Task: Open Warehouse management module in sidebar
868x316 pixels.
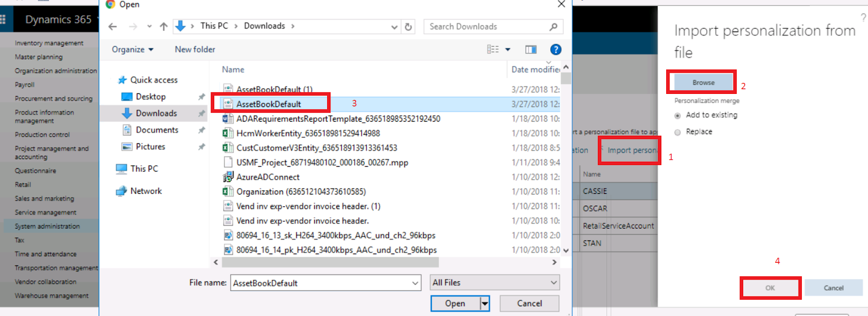Action: coord(52,296)
